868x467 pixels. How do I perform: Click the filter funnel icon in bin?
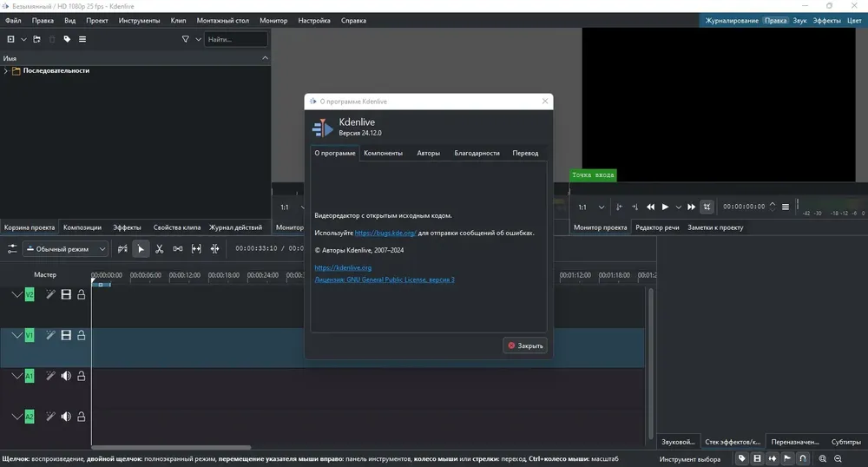coord(186,39)
